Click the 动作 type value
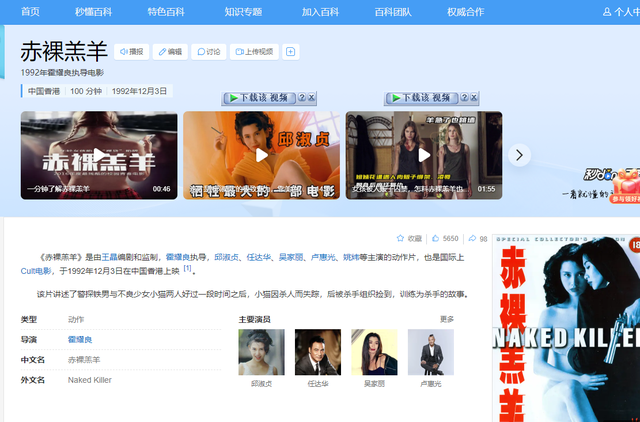 tap(76, 319)
